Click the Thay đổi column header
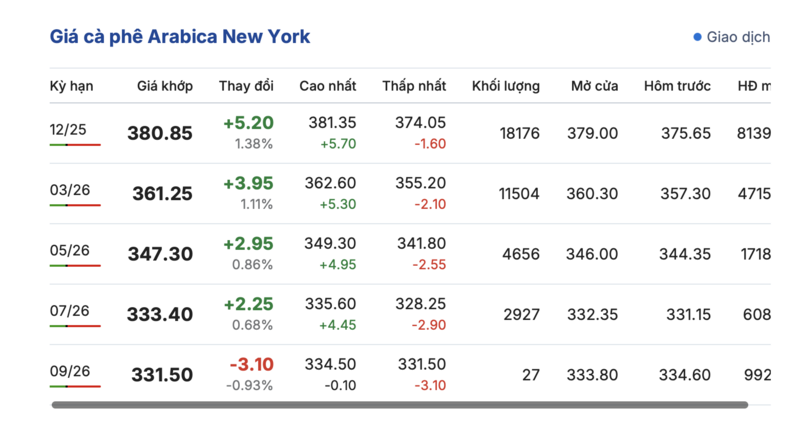Screen dimensions: 800x429 point(246,86)
